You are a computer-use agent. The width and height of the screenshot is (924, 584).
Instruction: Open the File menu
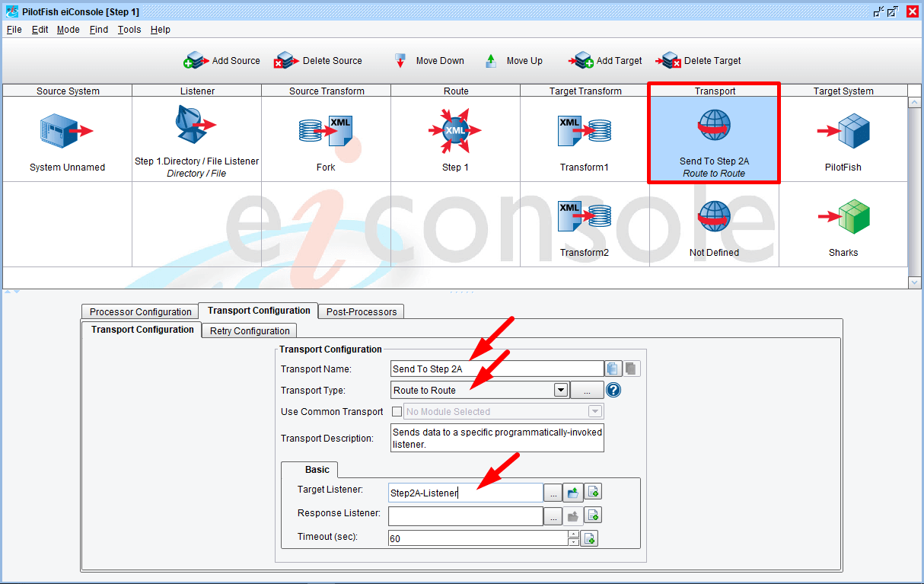point(14,30)
